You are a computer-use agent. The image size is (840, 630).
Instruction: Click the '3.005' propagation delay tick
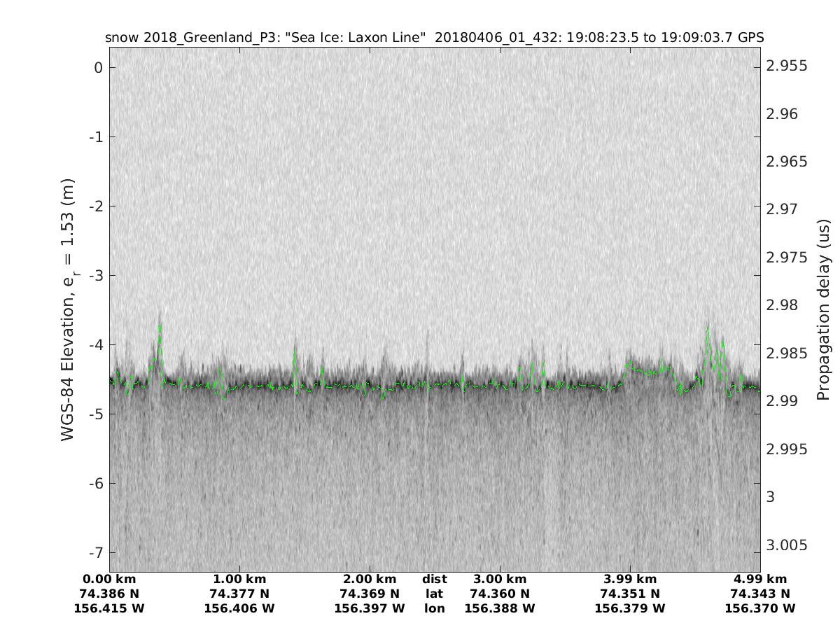click(786, 545)
